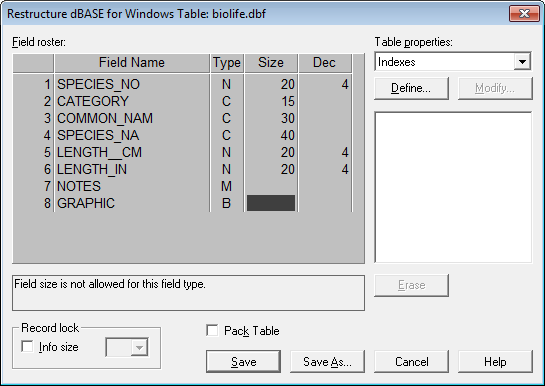Viewport: 545px width, 386px height.
Task: Select the LENGTH_IN field name
Action: tap(92, 169)
